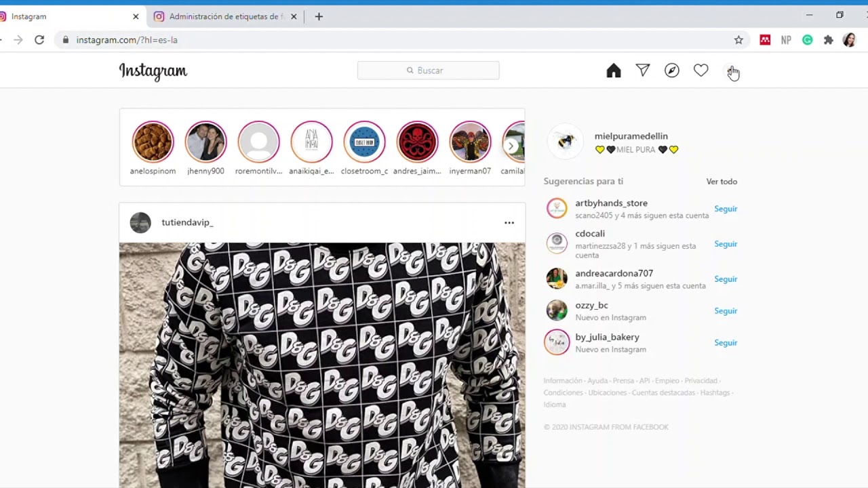
Task: Close the Administración de etiquetas tab
Action: tap(294, 16)
